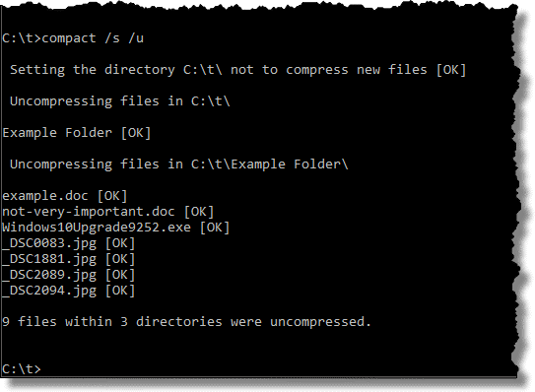The width and height of the screenshot is (535, 392).
Task: Click the 'compact /s /u' command text
Action: (93, 38)
